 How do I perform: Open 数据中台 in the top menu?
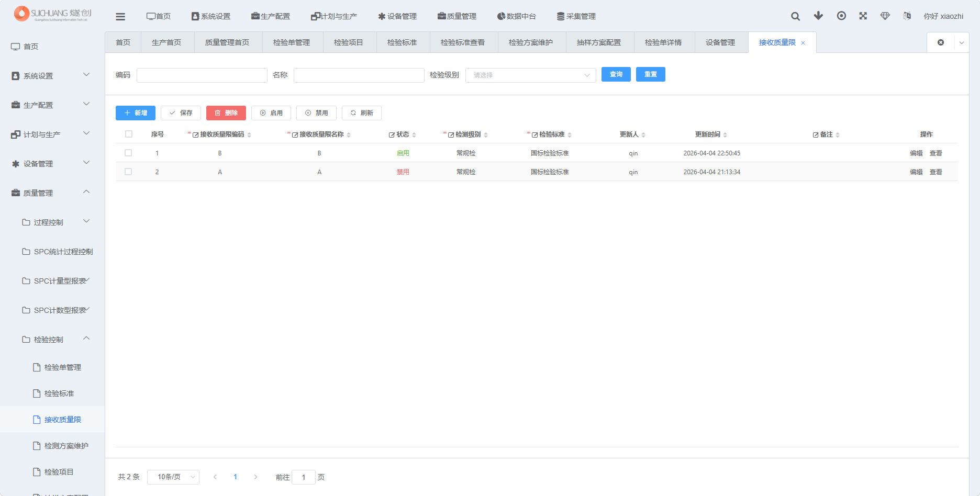(517, 16)
